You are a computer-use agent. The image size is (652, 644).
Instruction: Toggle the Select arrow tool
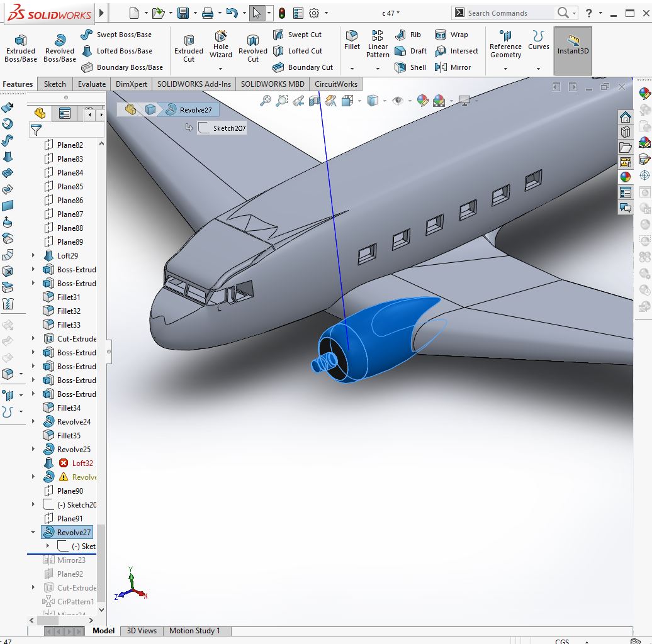[x=257, y=13]
